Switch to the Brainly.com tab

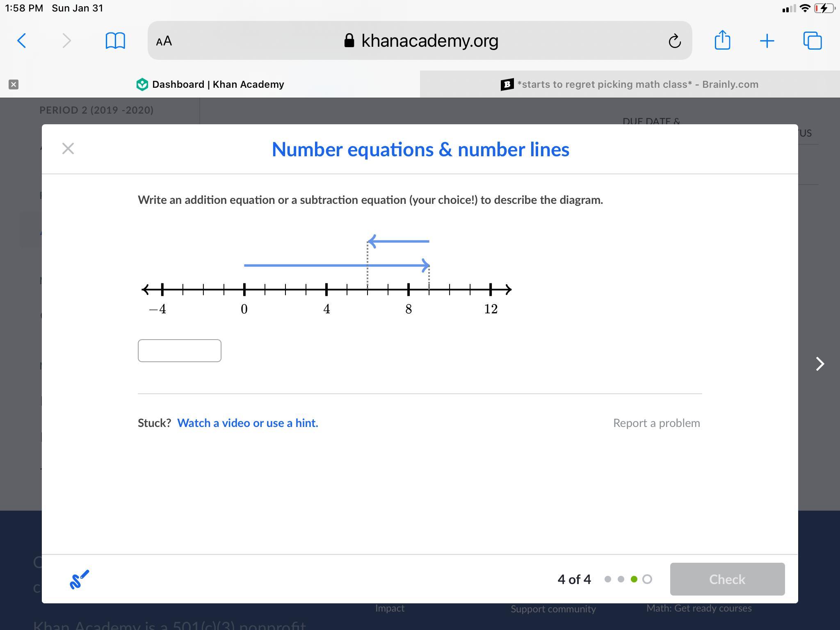630,84
